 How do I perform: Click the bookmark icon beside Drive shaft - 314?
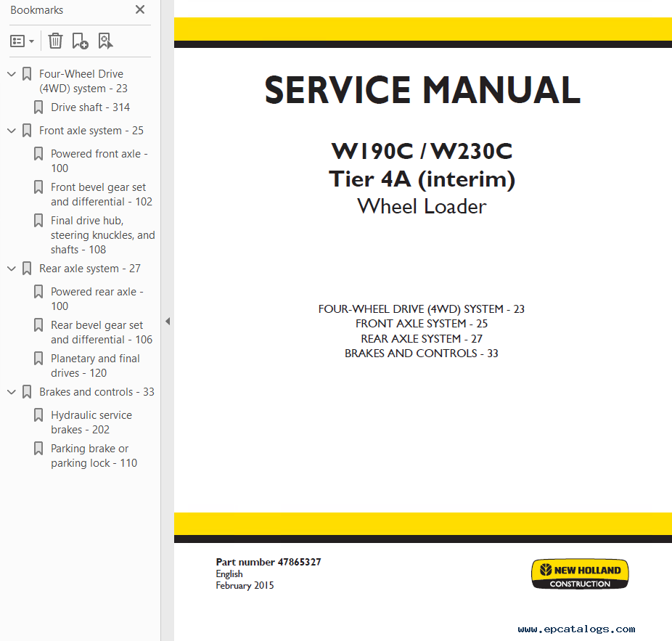38,107
